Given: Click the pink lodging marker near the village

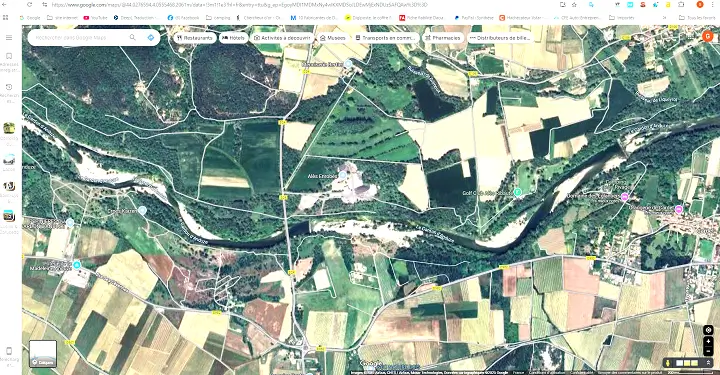Looking at the screenshot, I should tap(624, 197).
